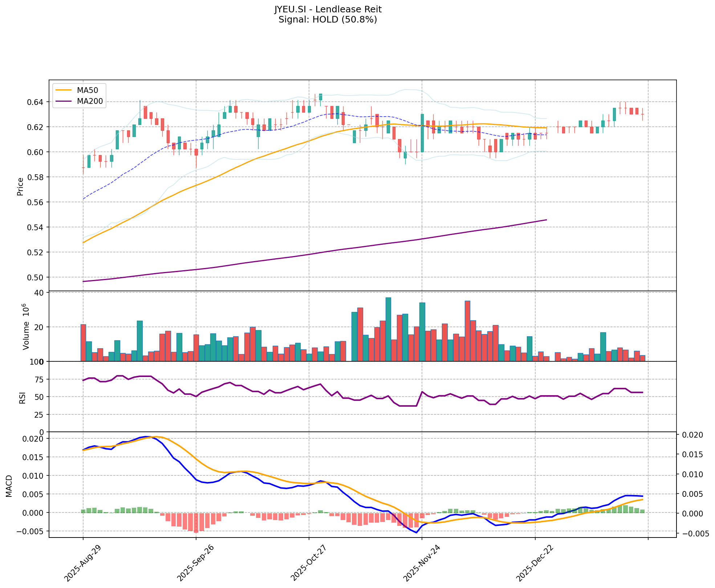715x588 pixels.
Task: Click the Signal: HOLD (50.8%) text
Action: 328,20
